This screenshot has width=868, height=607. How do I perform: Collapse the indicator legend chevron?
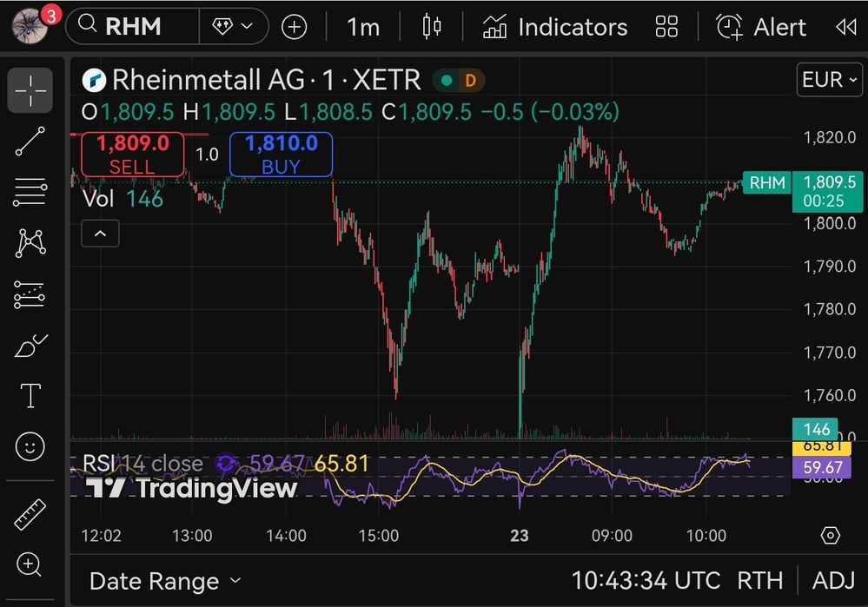[100, 234]
